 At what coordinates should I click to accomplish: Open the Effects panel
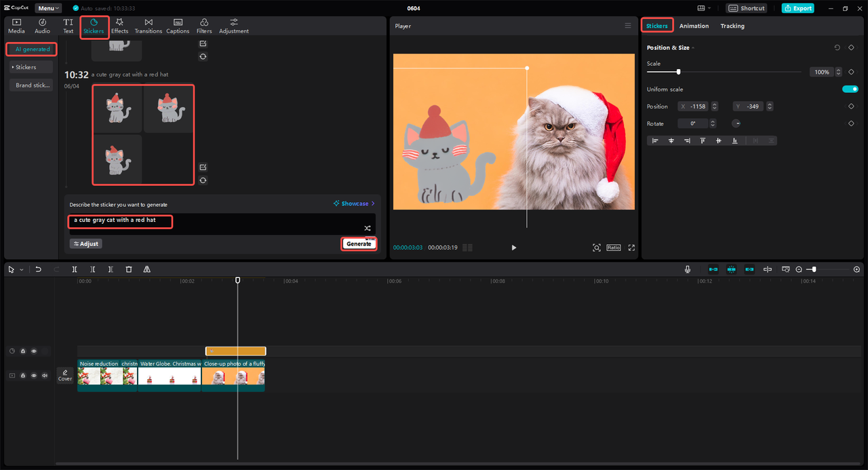click(120, 26)
